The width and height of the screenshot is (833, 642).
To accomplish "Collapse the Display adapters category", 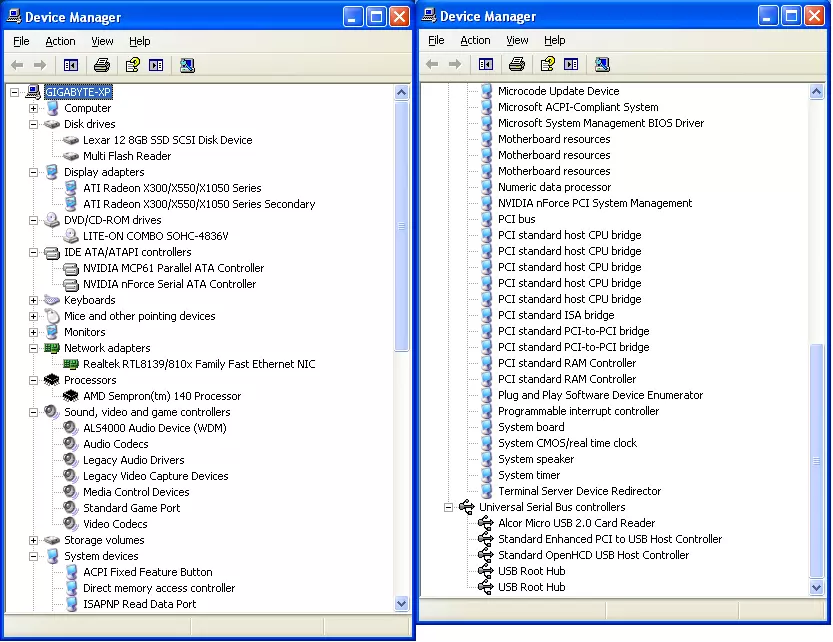I will pos(33,172).
